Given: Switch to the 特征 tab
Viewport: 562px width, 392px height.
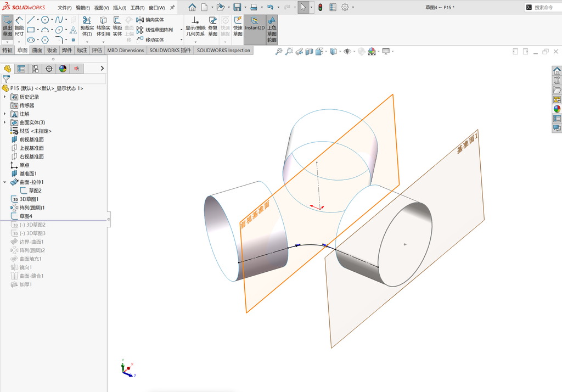Looking at the screenshot, I should pyautogui.click(x=8, y=50).
